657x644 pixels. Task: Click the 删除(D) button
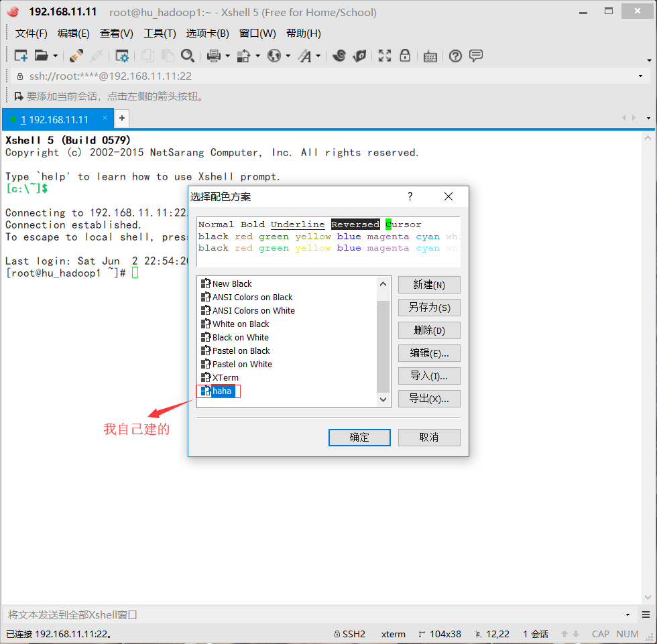pos(429,330)
